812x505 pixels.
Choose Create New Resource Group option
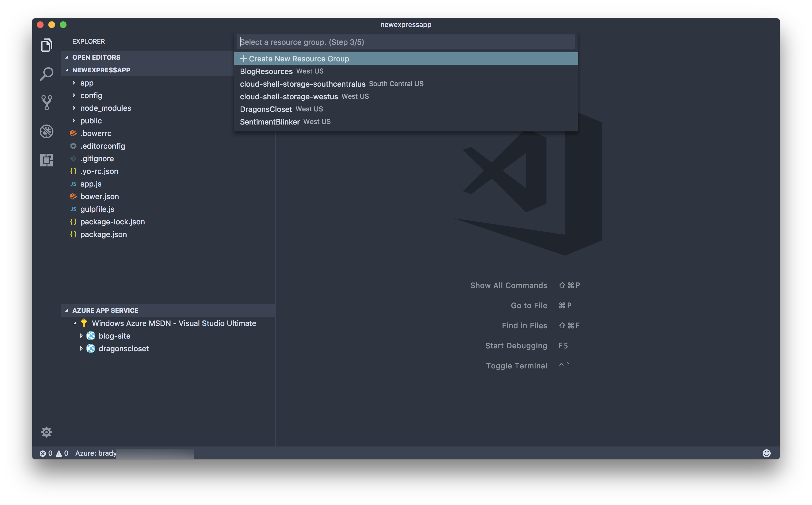(x=406, y=59)
